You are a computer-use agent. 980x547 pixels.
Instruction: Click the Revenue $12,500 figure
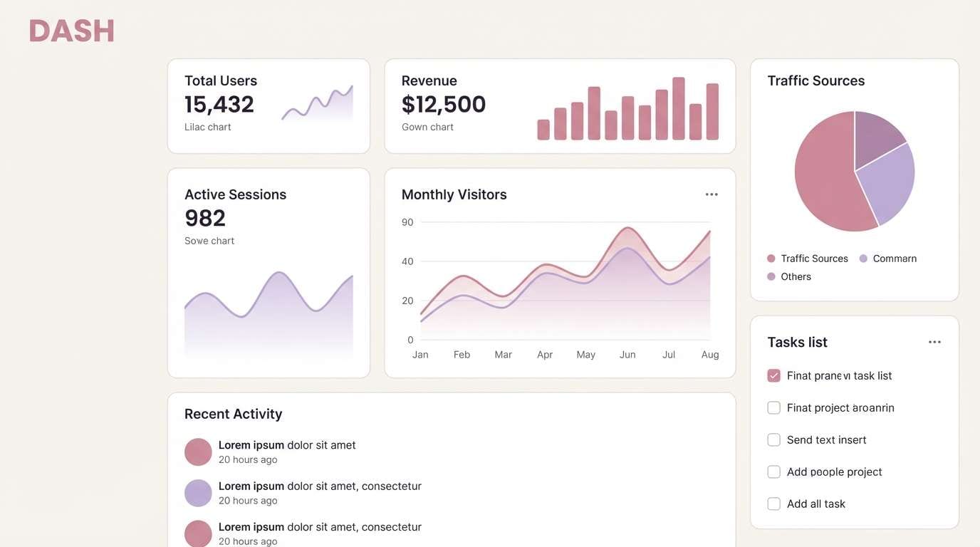(x=443, y=103)
